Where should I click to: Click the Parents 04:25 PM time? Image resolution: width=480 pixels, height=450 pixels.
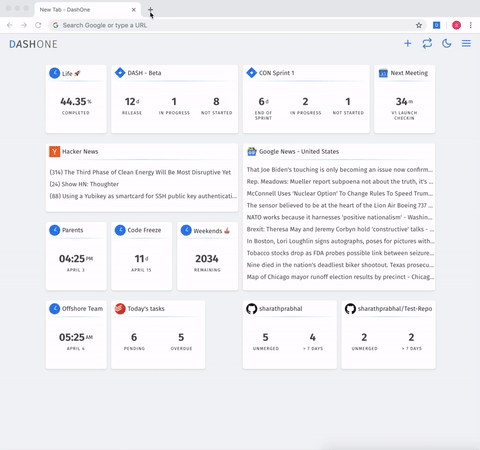tap(76, 259)
